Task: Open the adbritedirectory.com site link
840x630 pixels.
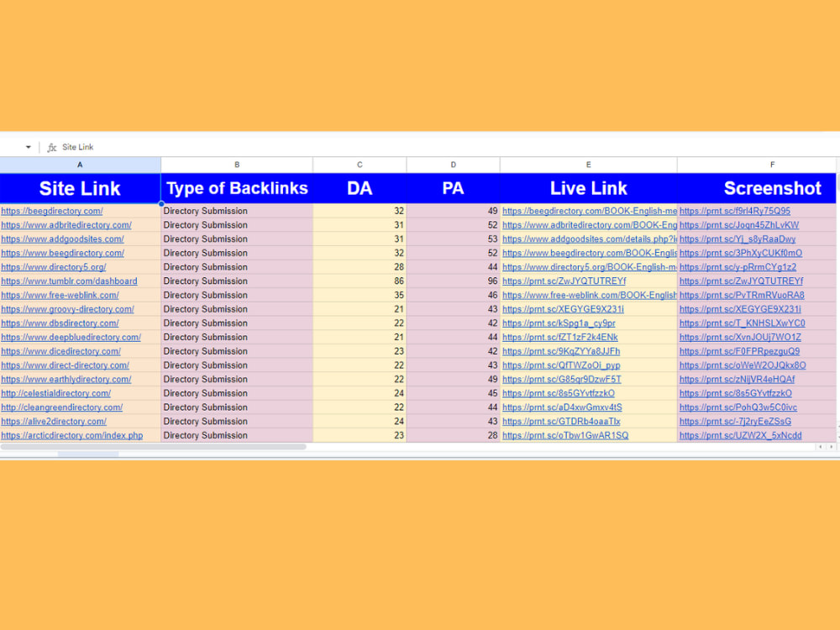Action: [66, 225]
